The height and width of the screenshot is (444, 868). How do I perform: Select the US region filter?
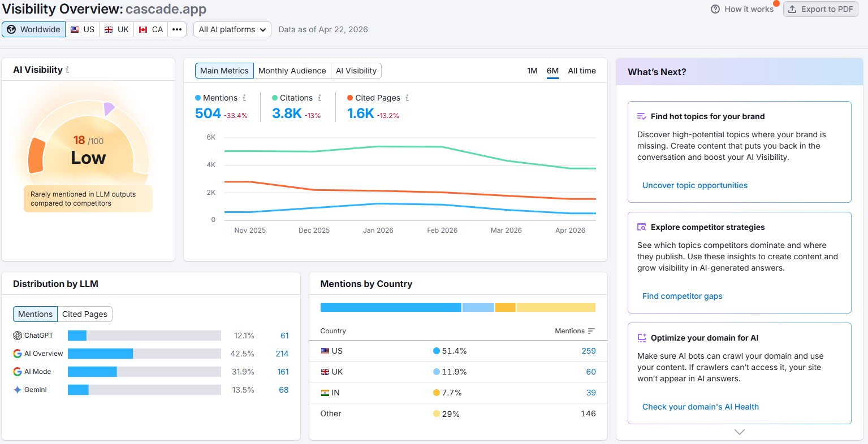(x=83, y=29)
